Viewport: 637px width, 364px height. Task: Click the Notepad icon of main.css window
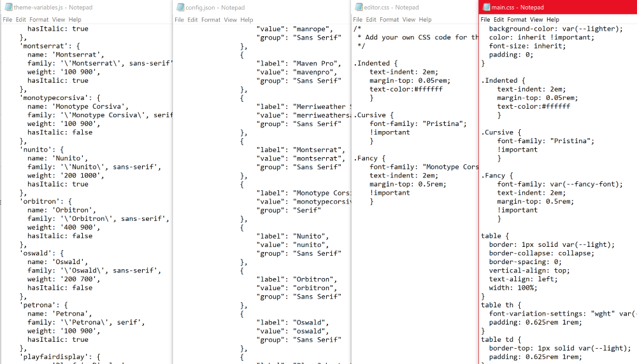coord(486,7)
